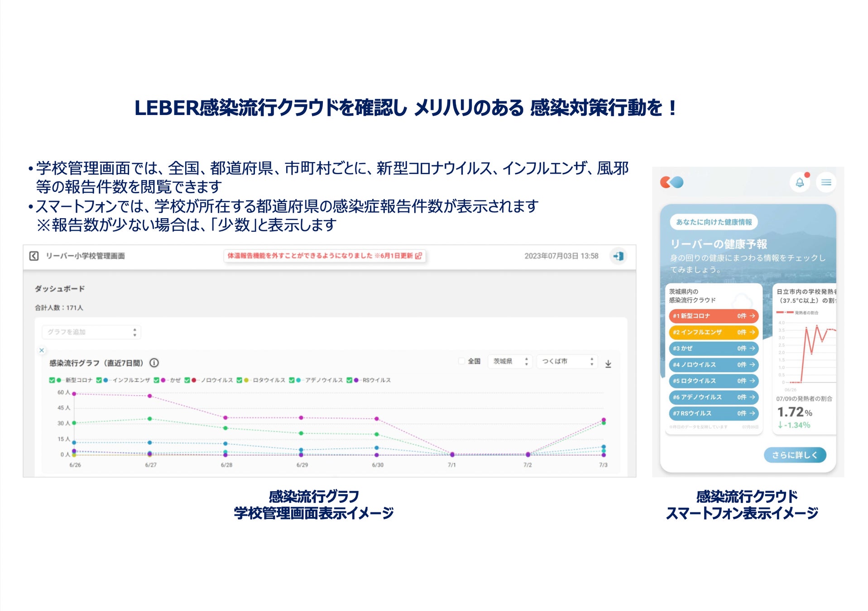Open the つくば市 city dropdown
The width and height of the screenshot is (868, 611).
567,362
